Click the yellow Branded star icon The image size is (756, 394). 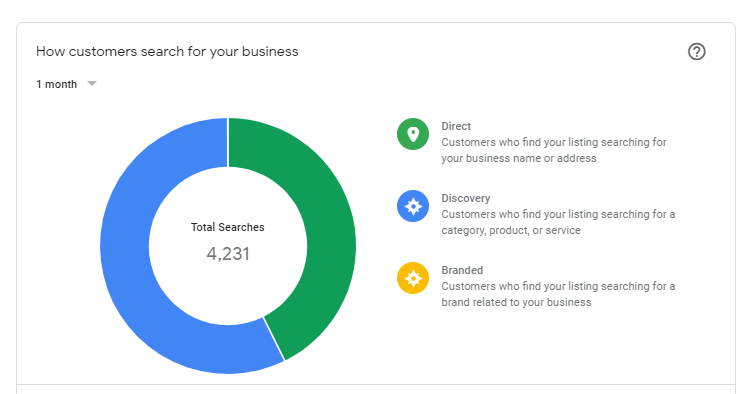[413, 278]
